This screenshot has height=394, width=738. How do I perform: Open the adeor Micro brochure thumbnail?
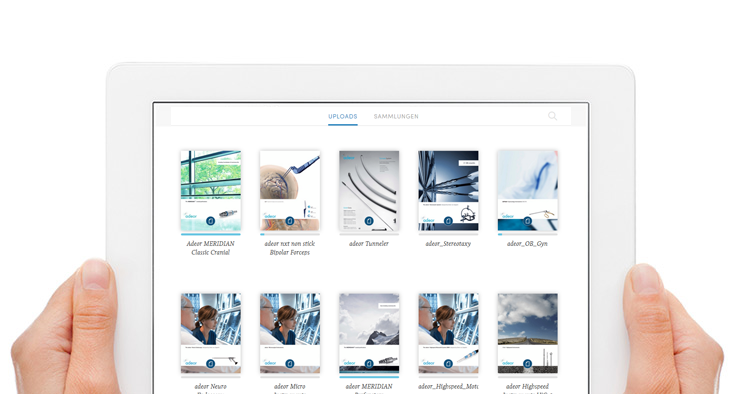(x=289, y=333)
